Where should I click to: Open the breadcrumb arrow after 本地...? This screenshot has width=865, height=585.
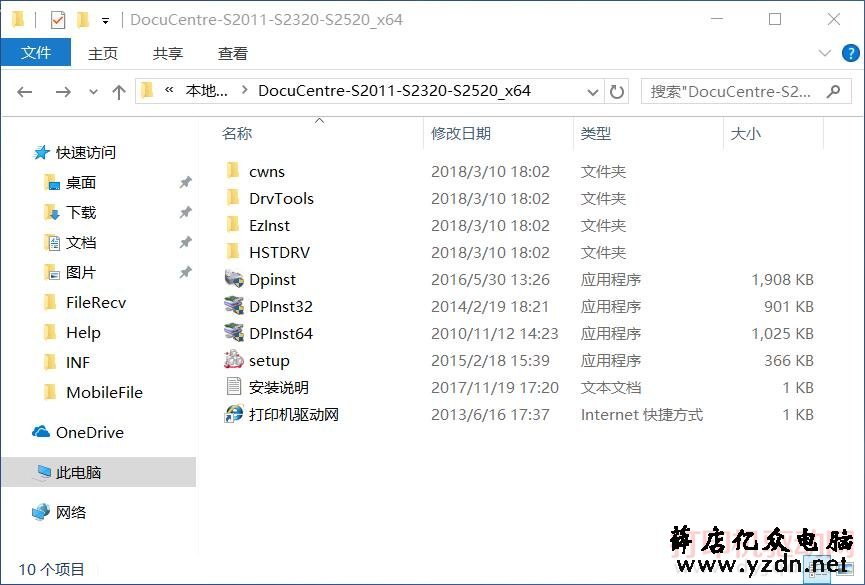tap(244, 90)
